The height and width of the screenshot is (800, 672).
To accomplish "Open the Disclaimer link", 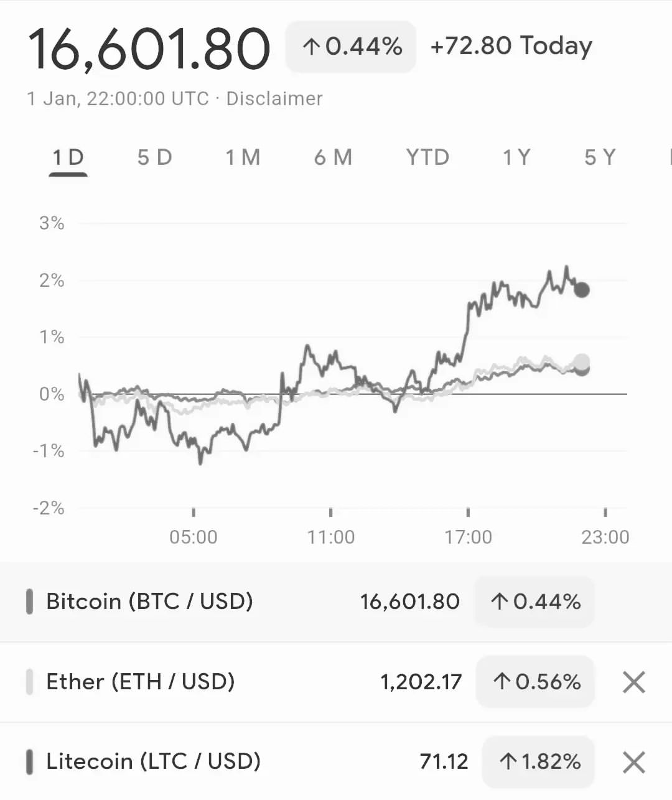I will [274, 99].
